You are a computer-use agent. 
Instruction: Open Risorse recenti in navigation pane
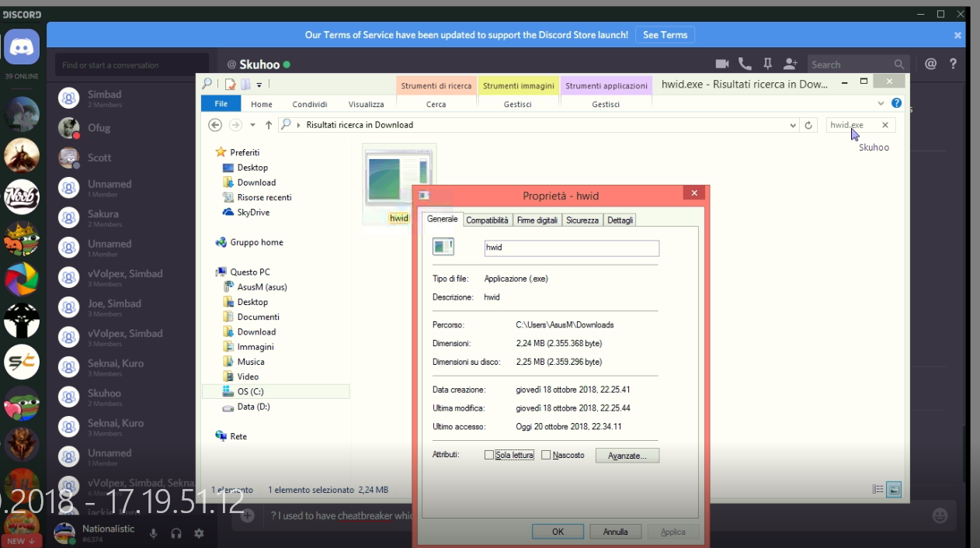point(264,197)
